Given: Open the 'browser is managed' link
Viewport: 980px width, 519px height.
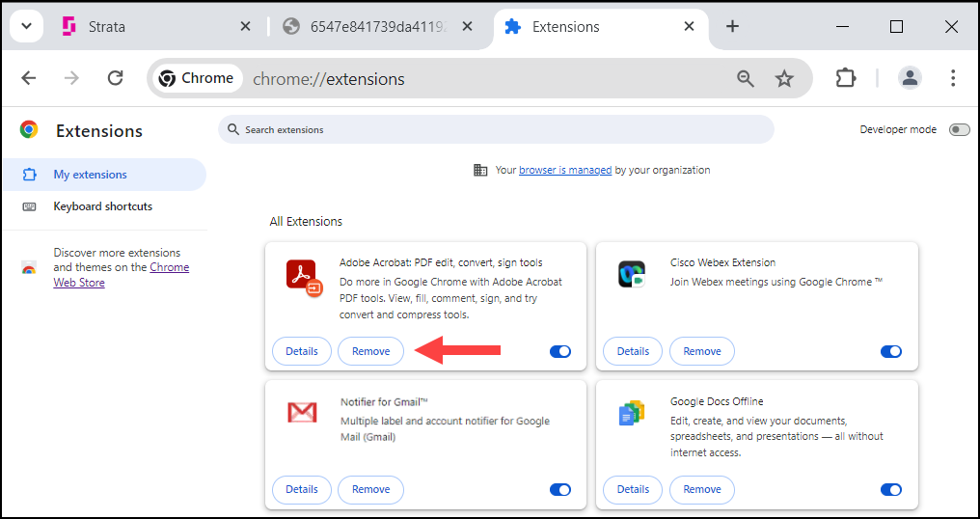Looking at the screenshot, I should 565,170.
